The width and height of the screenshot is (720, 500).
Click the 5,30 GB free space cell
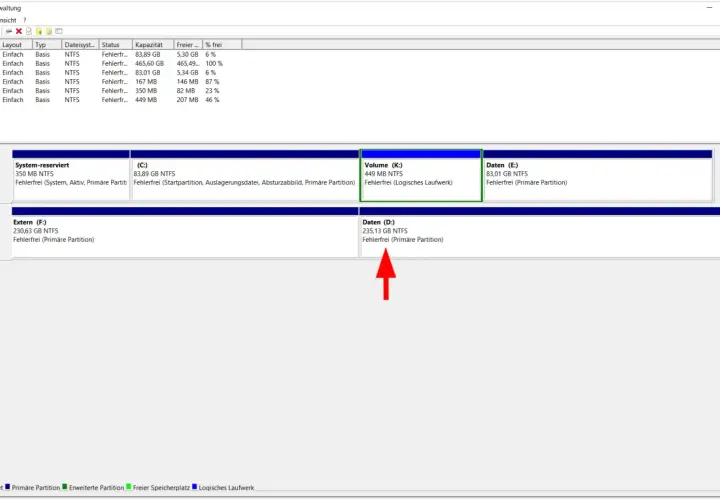(187, 54)
